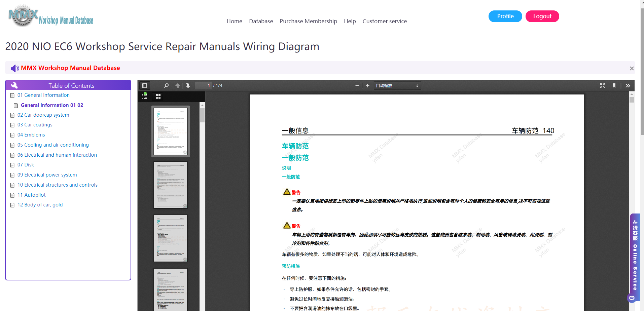The image size is (644, 311).
Task: Open 10 Electrical structures and controls chapter
Action: (x=58, y=185)
